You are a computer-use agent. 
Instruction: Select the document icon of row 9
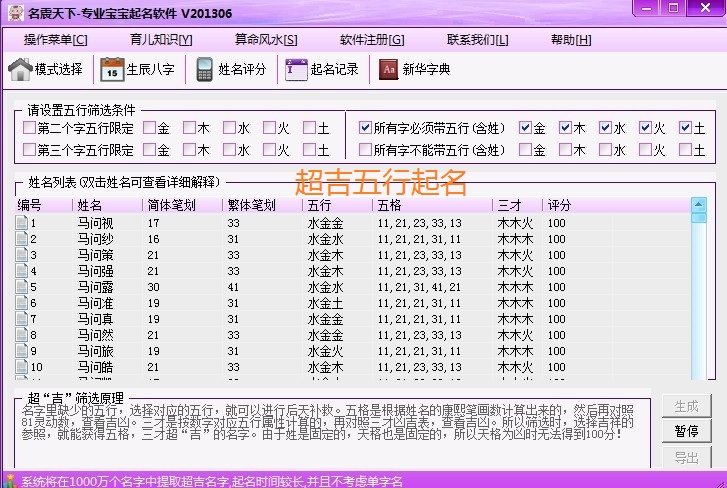click(21, 351)
